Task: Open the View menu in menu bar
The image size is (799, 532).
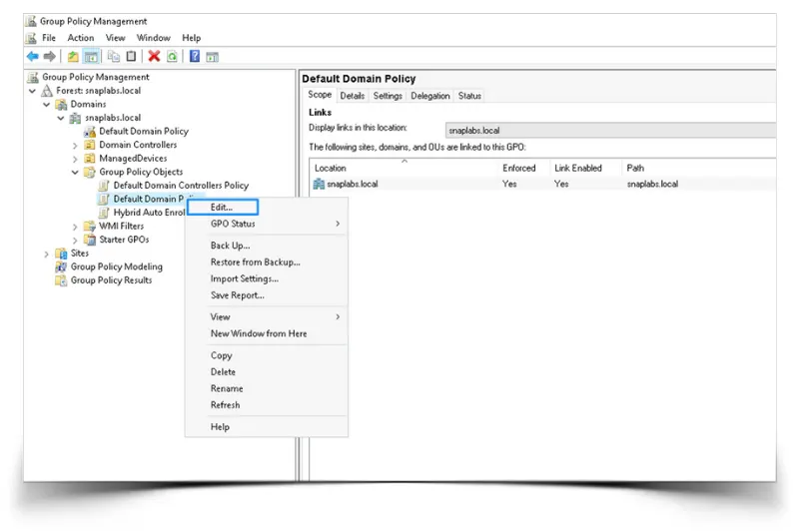Action: pyautogui.click(x=115, y=38)
